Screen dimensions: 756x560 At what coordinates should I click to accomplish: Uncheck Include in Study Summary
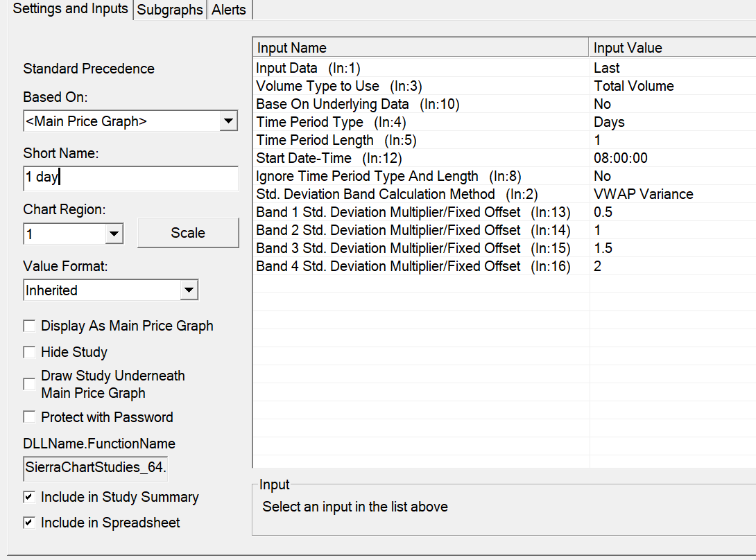(x=29, y=497)
